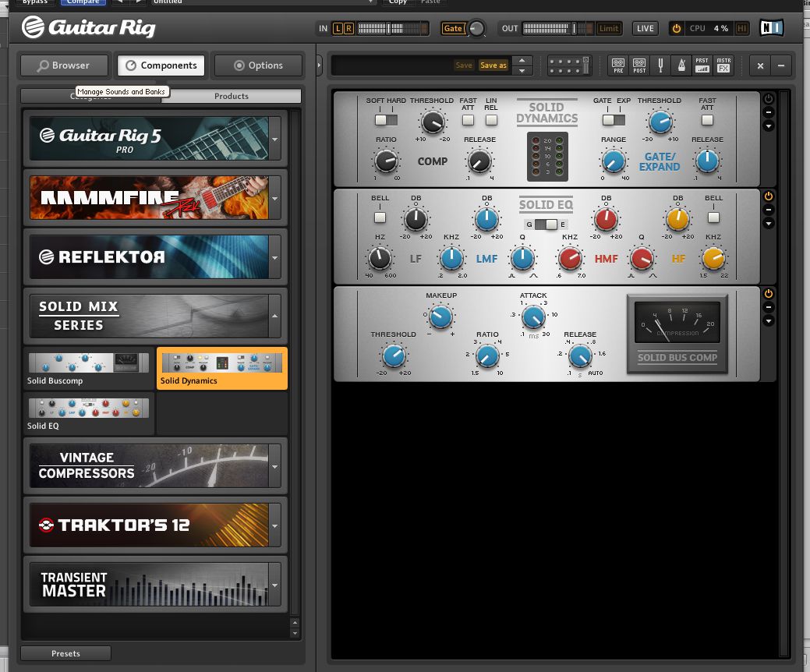The image size is (810, 672).
Task: Click the Save button
Action: [x=464, y=65]
